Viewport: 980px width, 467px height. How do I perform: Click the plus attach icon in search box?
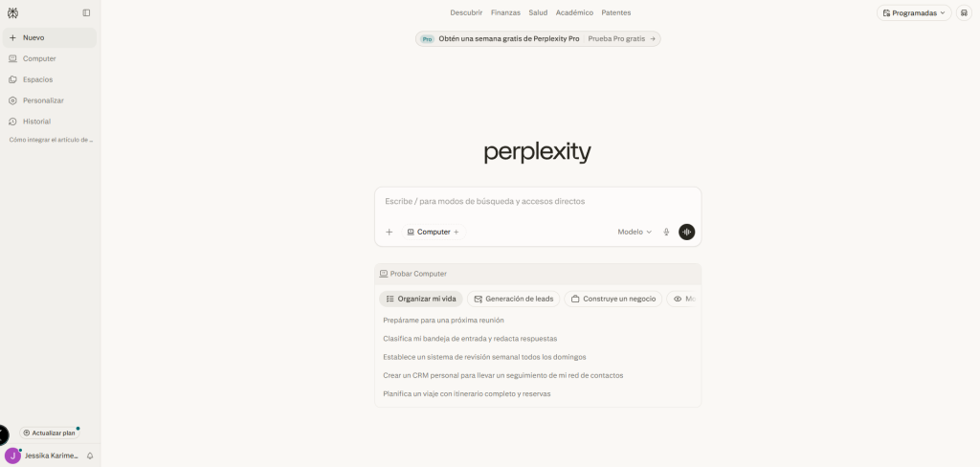[x=389, y=232]
